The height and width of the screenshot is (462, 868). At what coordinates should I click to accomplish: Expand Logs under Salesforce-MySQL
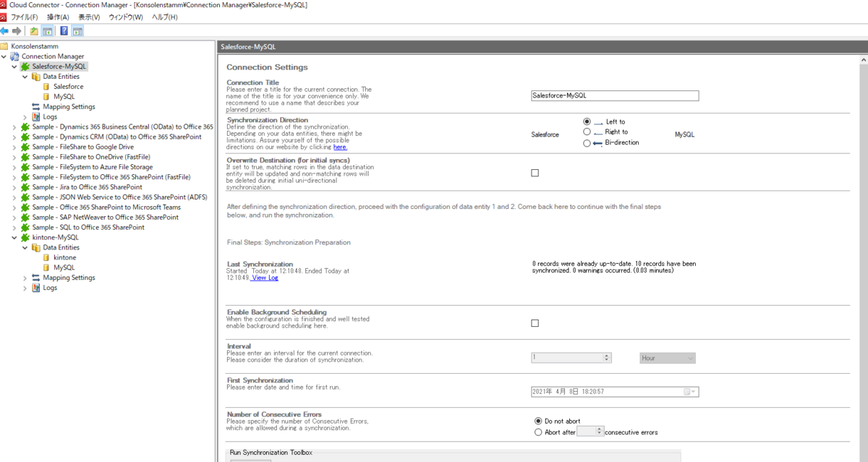coord(25,116)
